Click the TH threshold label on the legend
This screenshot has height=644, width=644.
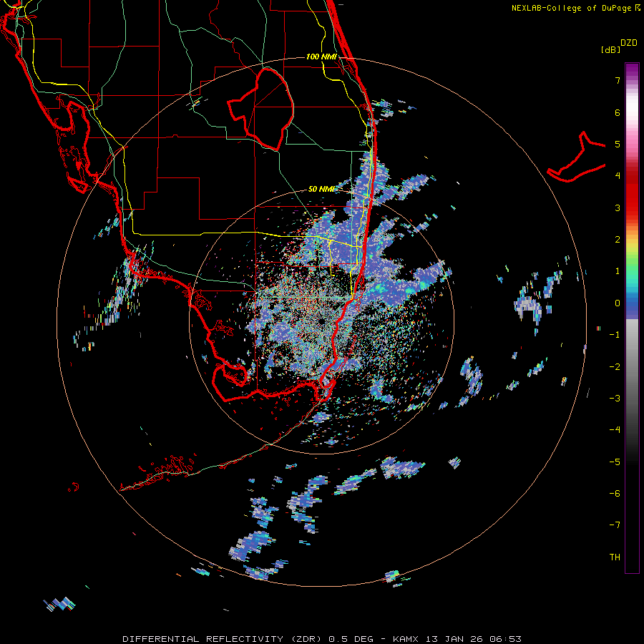coord(615,557)
